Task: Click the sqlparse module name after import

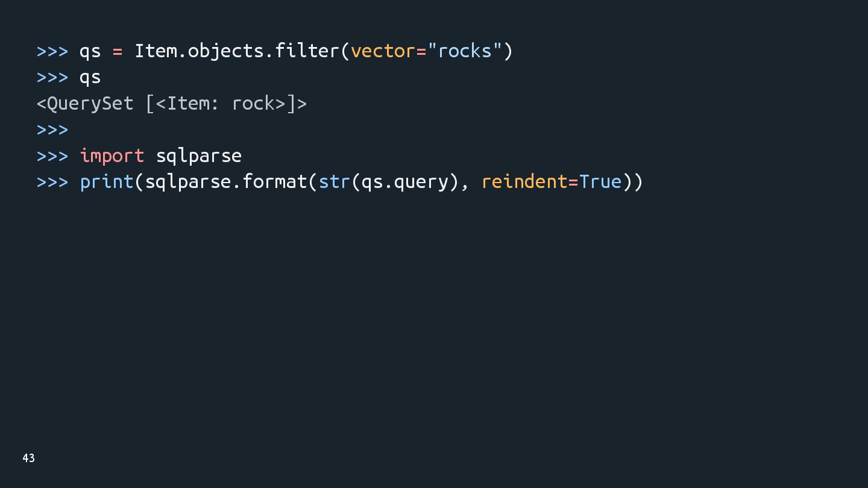Action: pyautogui.click(x=199, y=155)
